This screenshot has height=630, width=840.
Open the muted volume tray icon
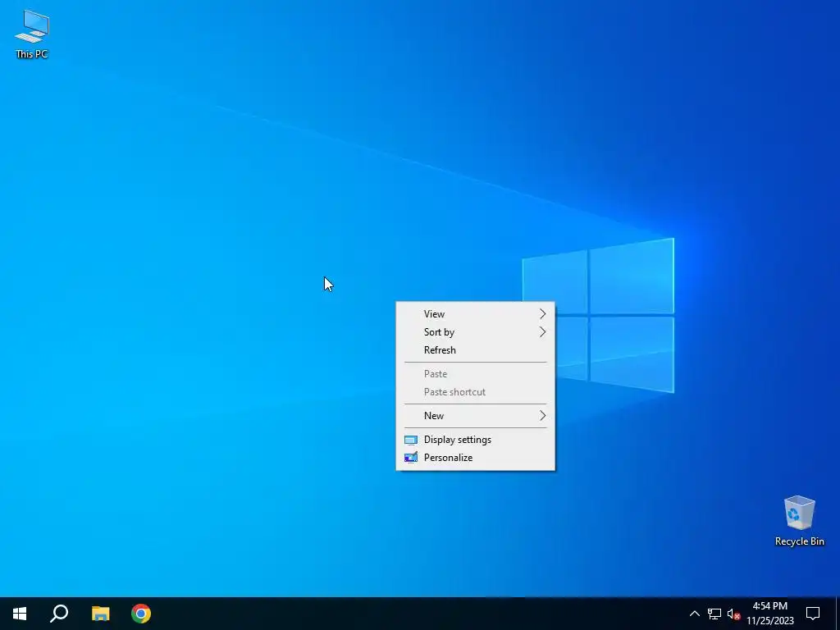click(733, 614)
